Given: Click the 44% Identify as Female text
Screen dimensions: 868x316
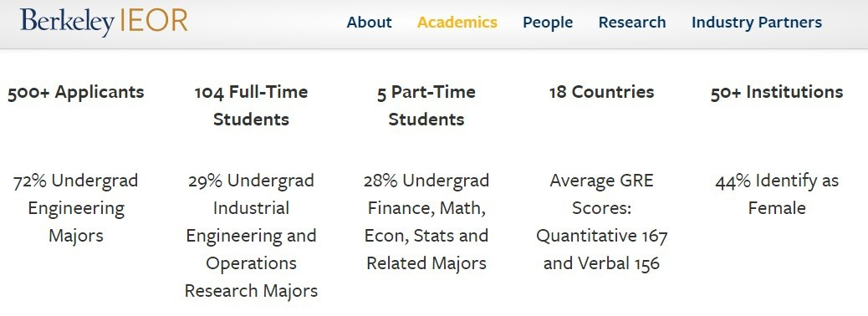Looking at the screenshot, I should 777,194.
